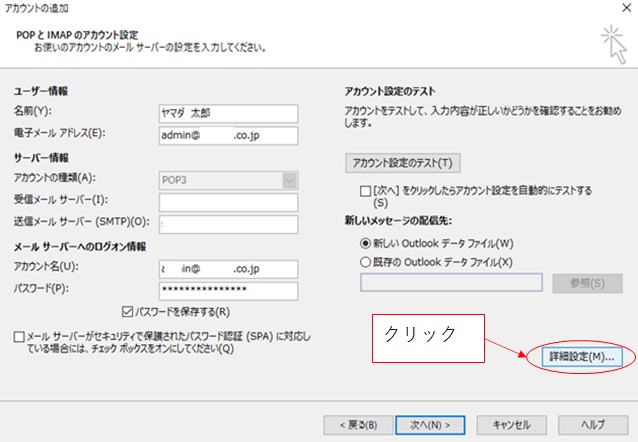Click the ユーザー情報 section label
The height and width of the screenshot is (442, 638).
[x=41, y=91]
